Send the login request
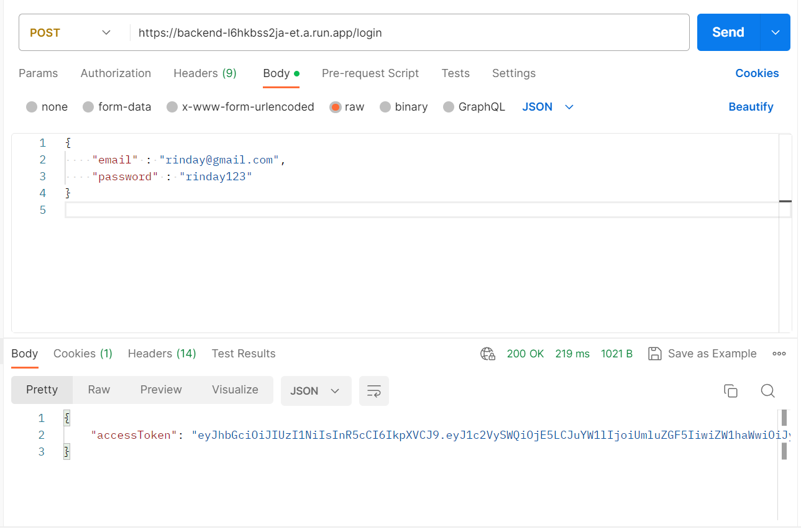The width and height of the screenshot is (801, 532). pyautogui.click(x=727, y=32)
